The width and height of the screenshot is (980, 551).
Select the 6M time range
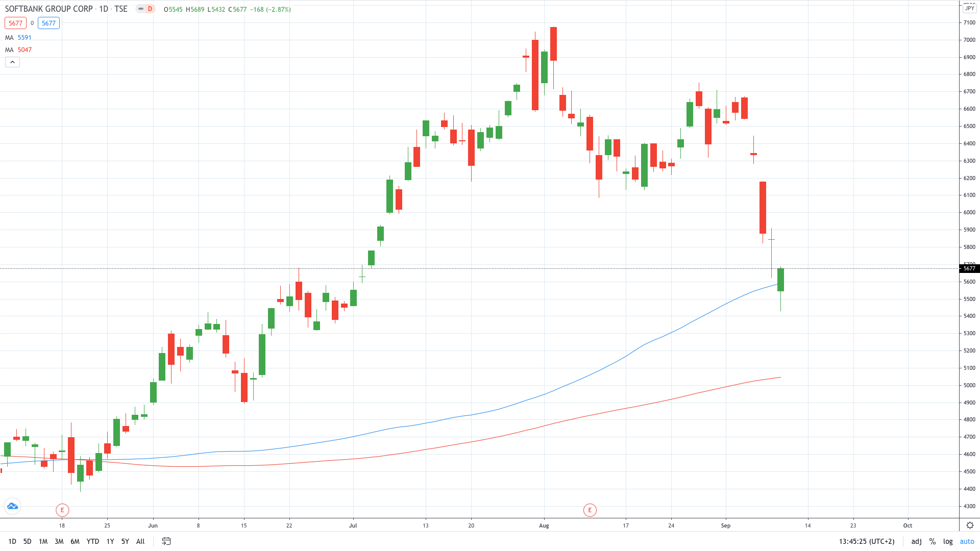(75, 541)
